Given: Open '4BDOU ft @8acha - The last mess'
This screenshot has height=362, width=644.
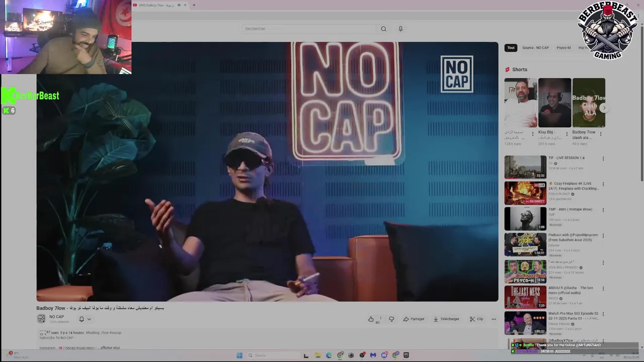Looking at the screenshot, I should coord(525,297).
